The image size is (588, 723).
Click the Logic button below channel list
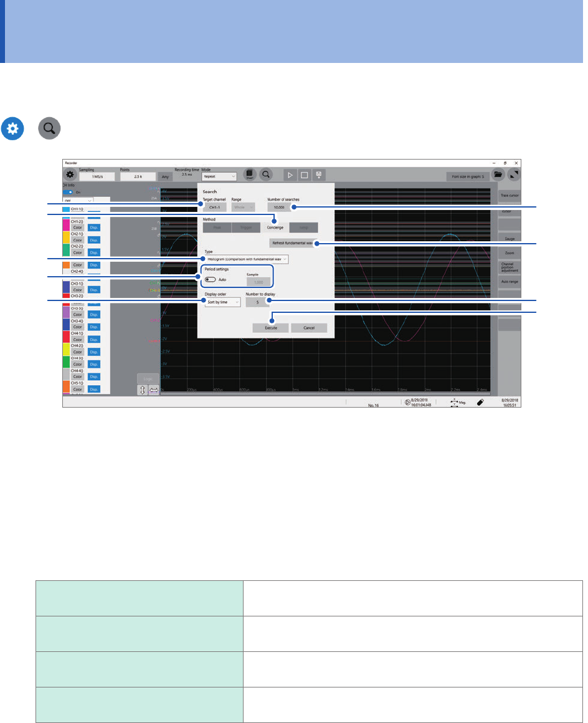point(148,378)
